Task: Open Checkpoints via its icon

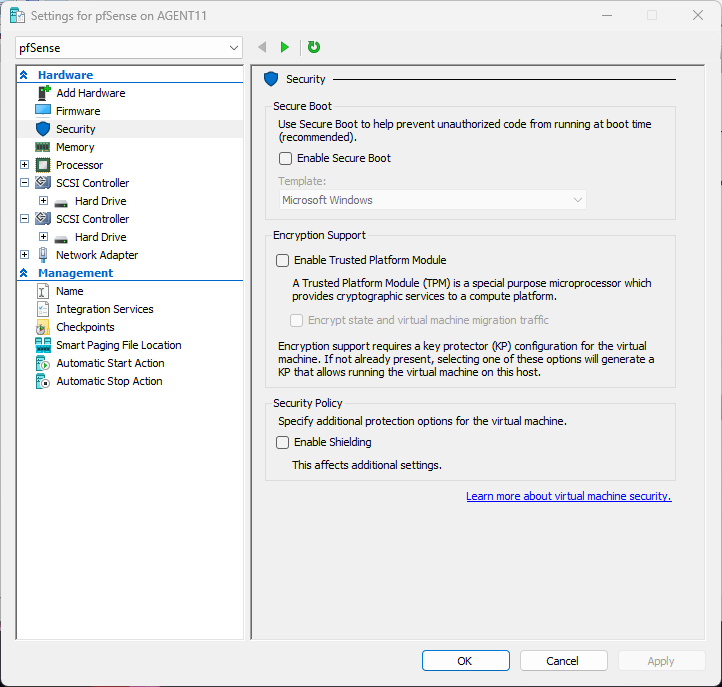Action: tap(43, 327)
